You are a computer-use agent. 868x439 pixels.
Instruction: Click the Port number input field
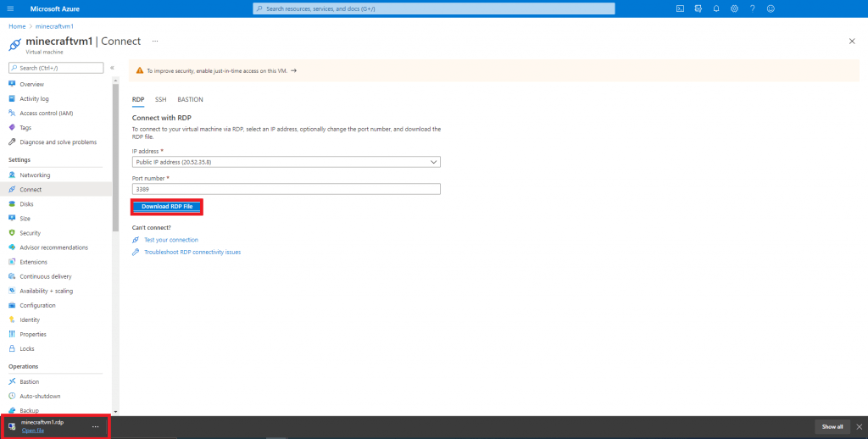pyautogui.click(x=287, y=189)
